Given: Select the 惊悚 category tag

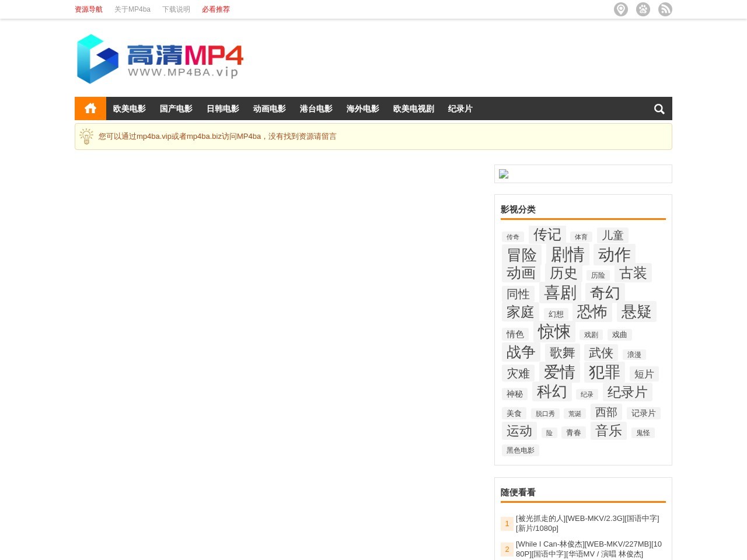Looking at the screenshot, I should click(554, 331).
